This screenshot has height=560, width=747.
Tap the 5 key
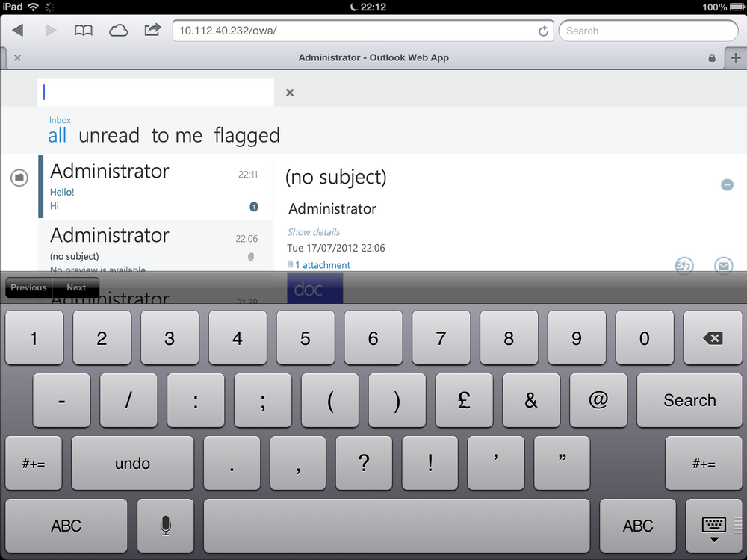[306, 338]
